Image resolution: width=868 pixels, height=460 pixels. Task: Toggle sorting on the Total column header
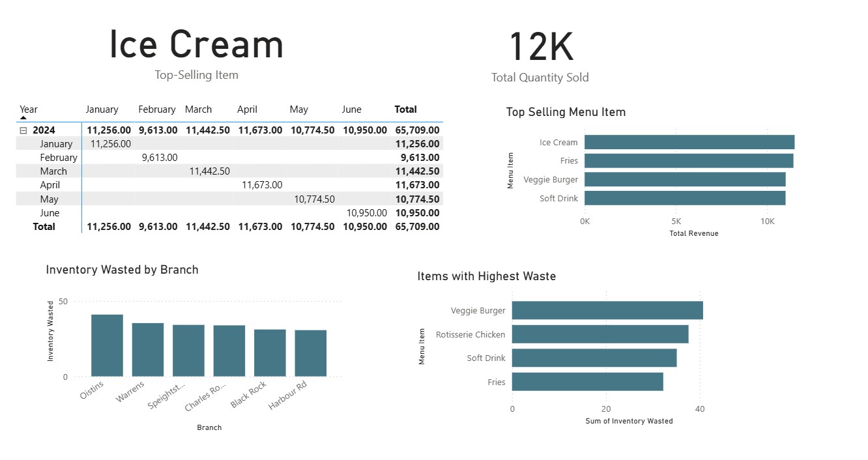(x=405, y=109)
